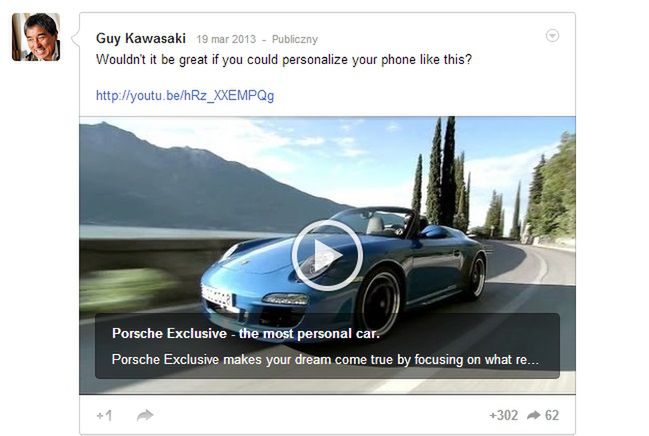
Task: Click the video description text
Action: 326,359
